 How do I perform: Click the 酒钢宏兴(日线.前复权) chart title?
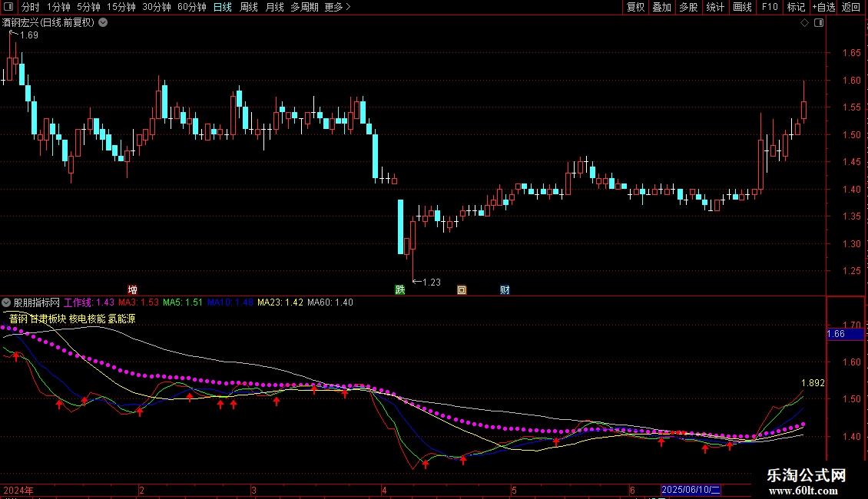click(x=48, y=23)
